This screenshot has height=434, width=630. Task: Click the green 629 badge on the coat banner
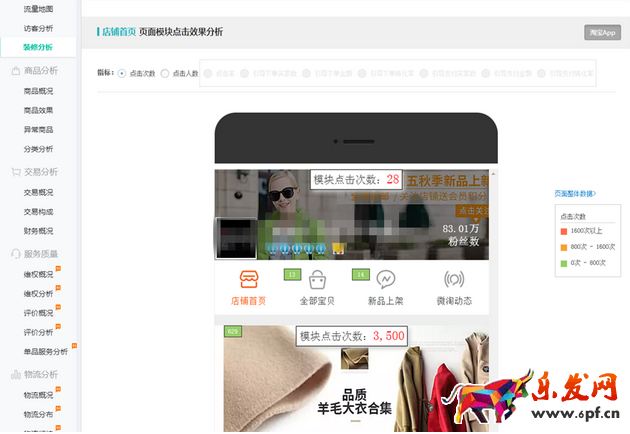pos(233,332)
